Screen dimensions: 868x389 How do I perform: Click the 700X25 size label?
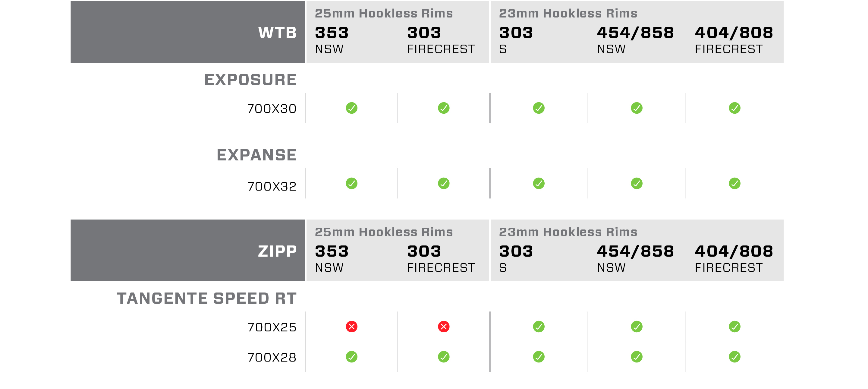[x=272, y=327]
